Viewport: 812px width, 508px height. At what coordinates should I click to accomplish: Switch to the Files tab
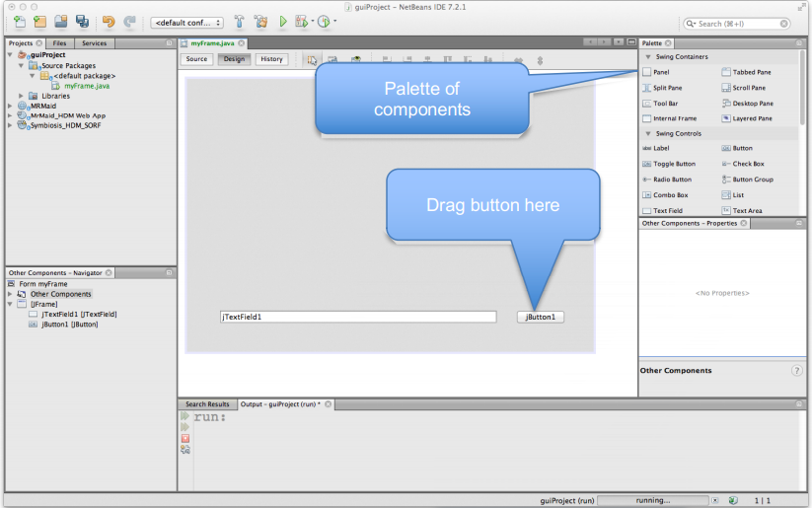[59, 43]
